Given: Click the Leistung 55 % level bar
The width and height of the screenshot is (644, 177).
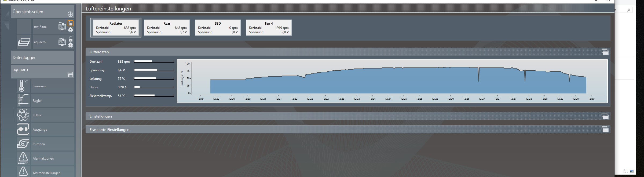Looking at the screenshot, I should [154, 78].
